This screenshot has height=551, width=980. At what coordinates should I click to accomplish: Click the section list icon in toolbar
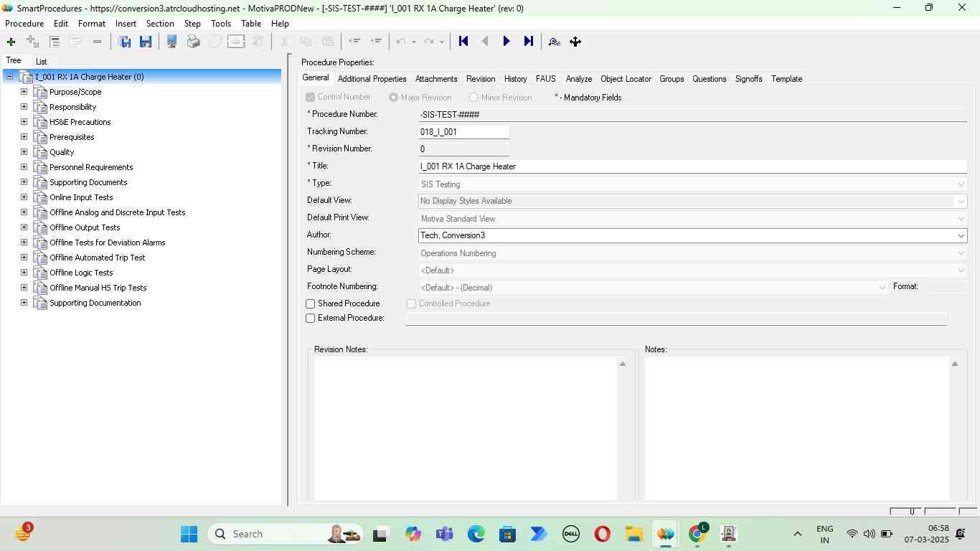(x=55, y=42)
